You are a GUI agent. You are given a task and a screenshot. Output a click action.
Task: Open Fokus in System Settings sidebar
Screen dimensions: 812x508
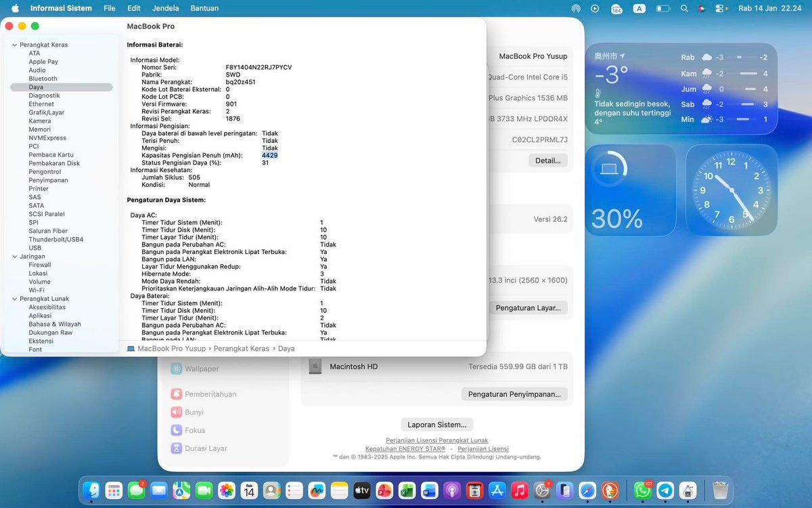pyautogui.click(x=187, y=430)
